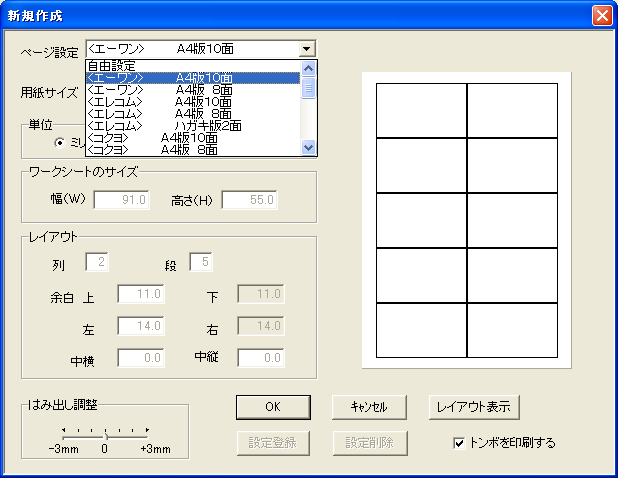Choose <エーワン> A4版10面 in the list

tap(193, 78)
